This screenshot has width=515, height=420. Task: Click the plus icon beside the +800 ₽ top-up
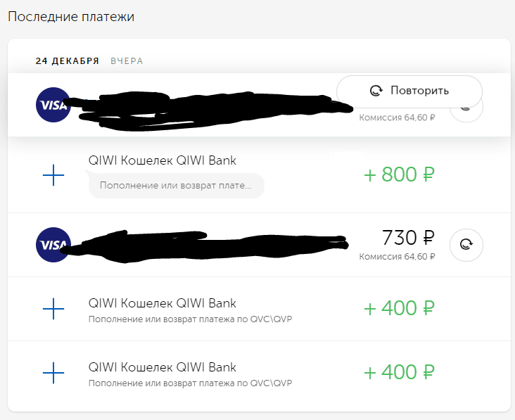[53, 174]
